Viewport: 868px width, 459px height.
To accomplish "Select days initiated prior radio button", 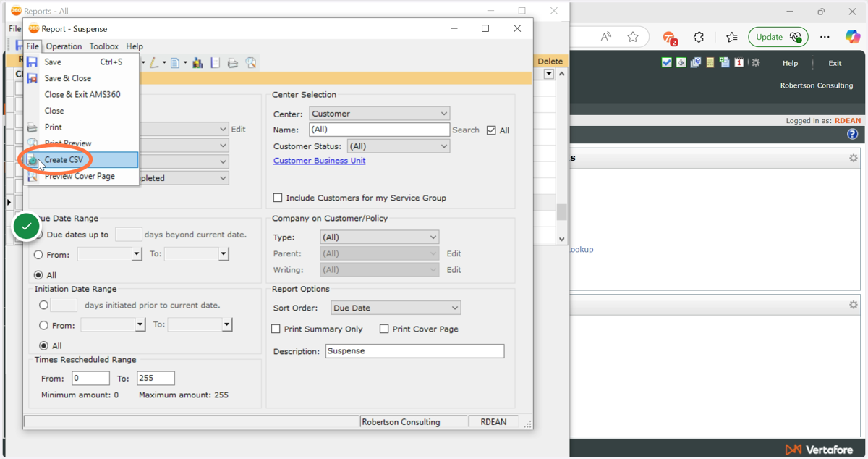I will [x=44, y=306].
